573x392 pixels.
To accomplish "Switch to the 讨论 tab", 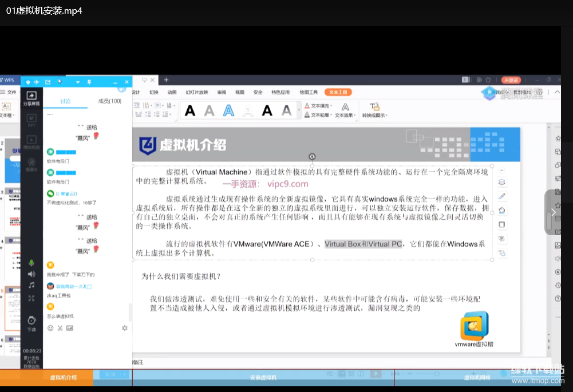I will click(65, 101).
